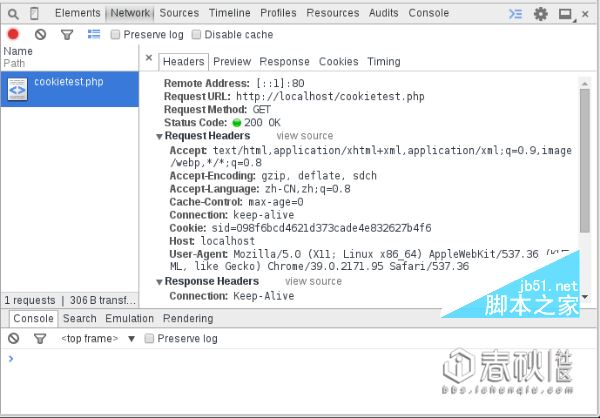This screenshot has height=418, width=600.
Task: Collapse the Response Headers section
Action: point(159,282)
